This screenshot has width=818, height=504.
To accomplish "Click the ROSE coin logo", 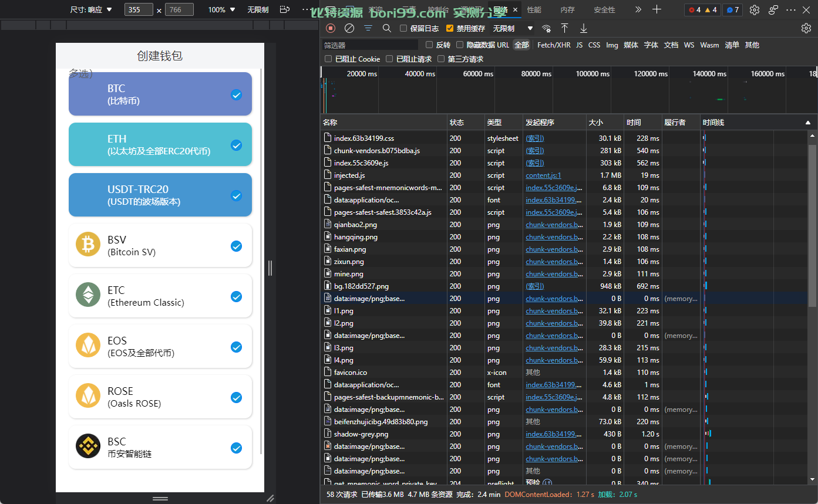I will (x=88, y=395).
